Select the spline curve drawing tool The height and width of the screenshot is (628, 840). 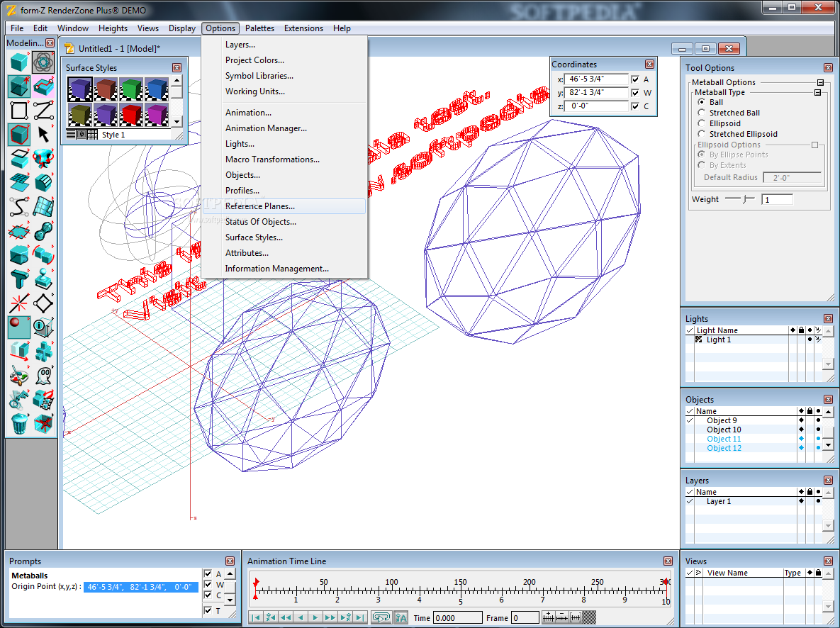tap(19, 206)
